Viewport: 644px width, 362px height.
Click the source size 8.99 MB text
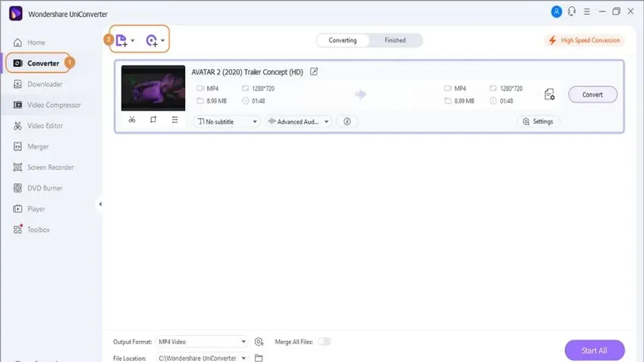pos(217,101)
